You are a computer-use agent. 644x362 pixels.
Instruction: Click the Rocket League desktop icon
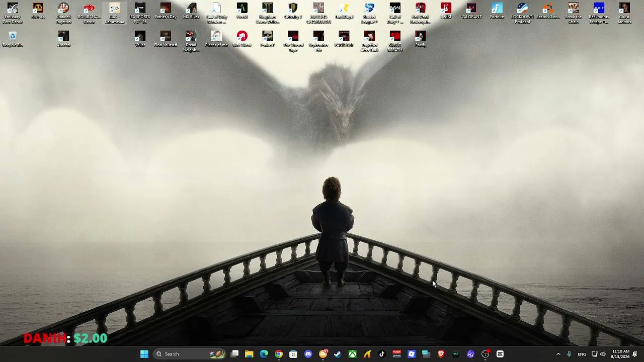[369, 14]
